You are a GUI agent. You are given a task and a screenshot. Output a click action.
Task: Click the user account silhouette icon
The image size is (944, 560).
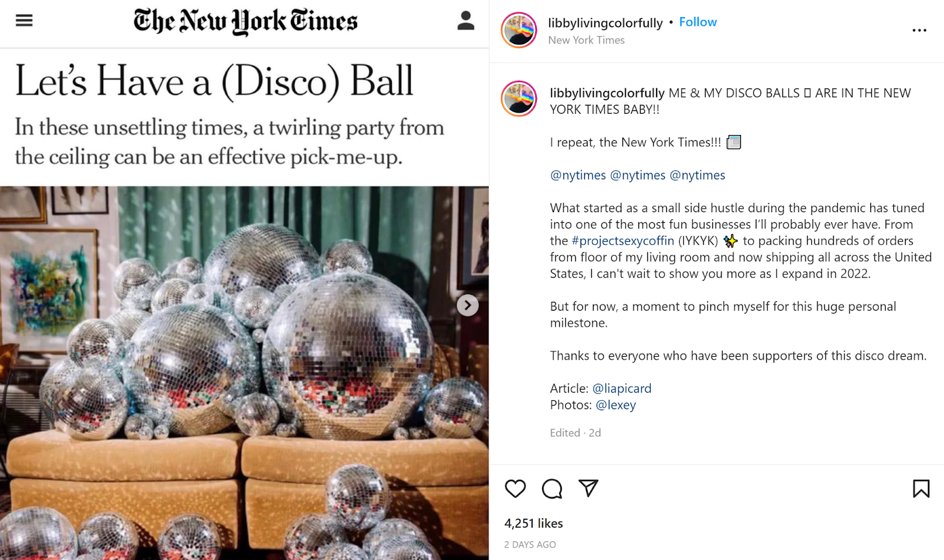click(466, 21)
